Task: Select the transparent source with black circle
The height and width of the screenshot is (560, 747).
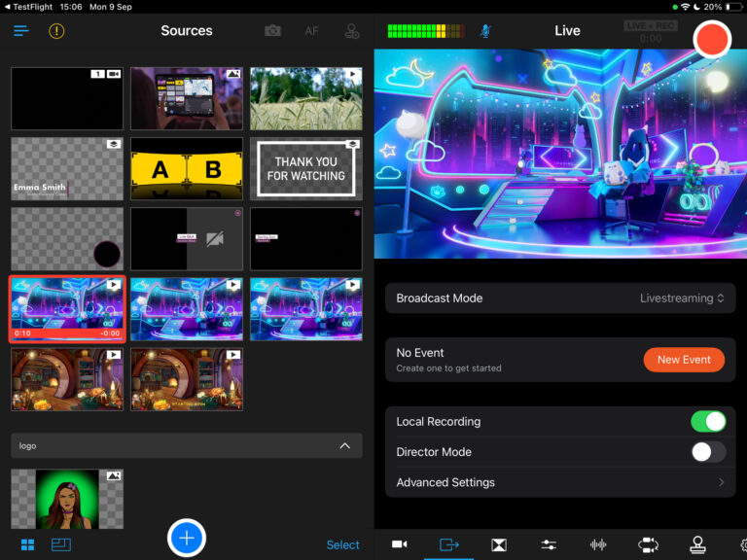Action: click(67, 239)
